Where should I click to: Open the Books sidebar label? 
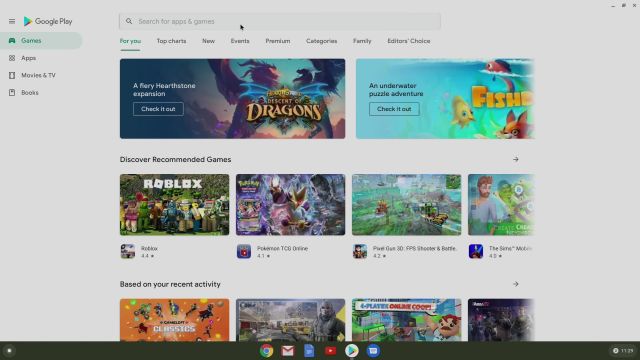click(x=30, y=93)
